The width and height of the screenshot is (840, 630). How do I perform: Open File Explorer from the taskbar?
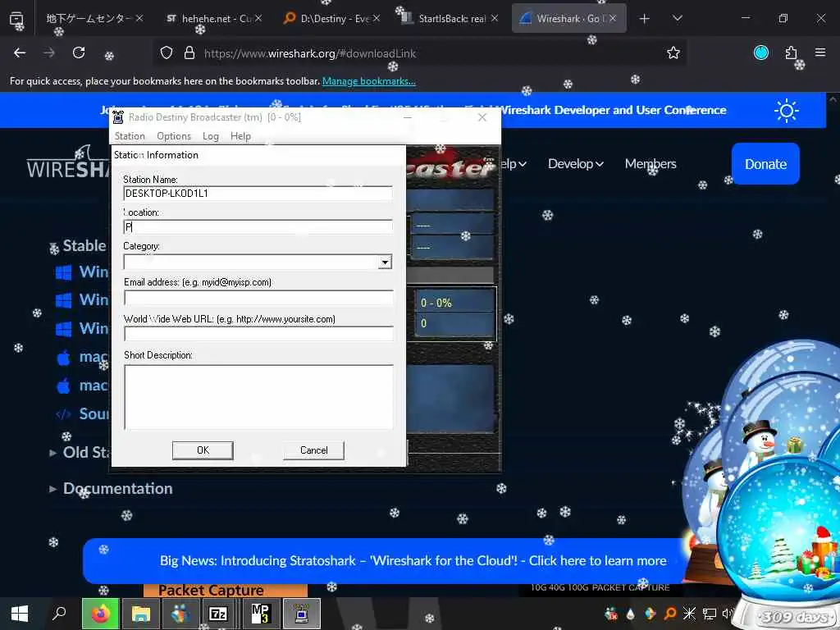click(x=141, y=614)
